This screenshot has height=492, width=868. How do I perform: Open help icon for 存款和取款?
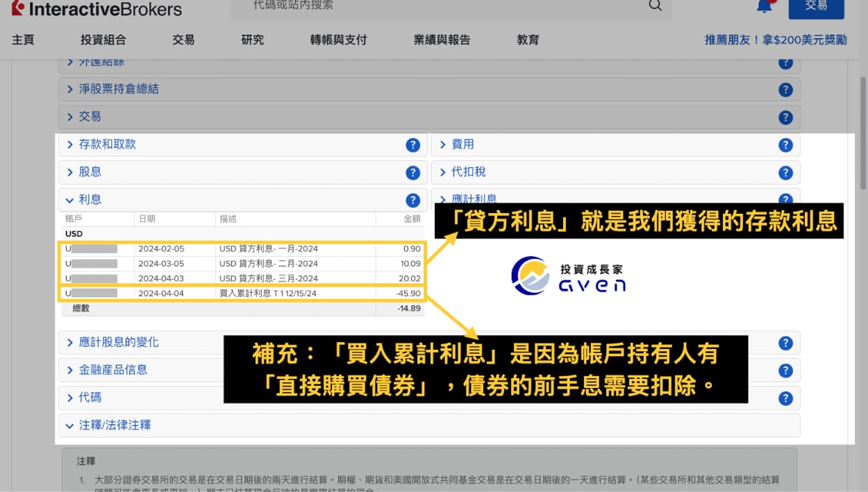(412, 145)
